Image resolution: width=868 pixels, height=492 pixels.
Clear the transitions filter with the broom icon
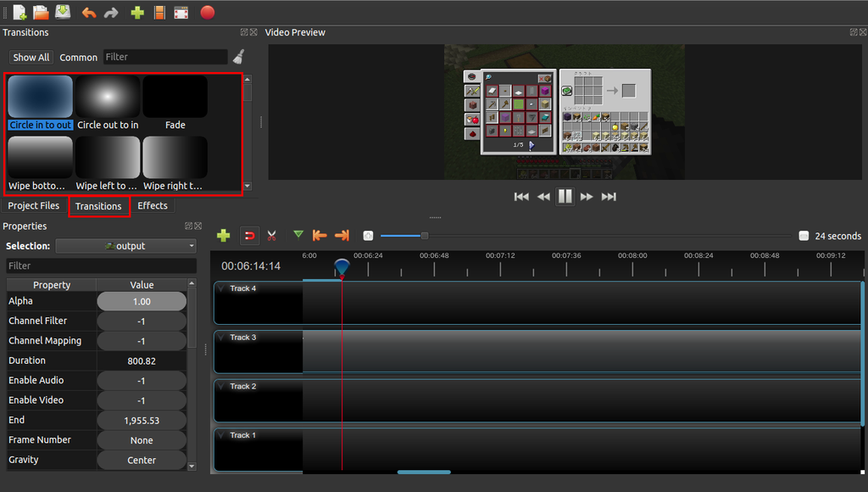238,57
